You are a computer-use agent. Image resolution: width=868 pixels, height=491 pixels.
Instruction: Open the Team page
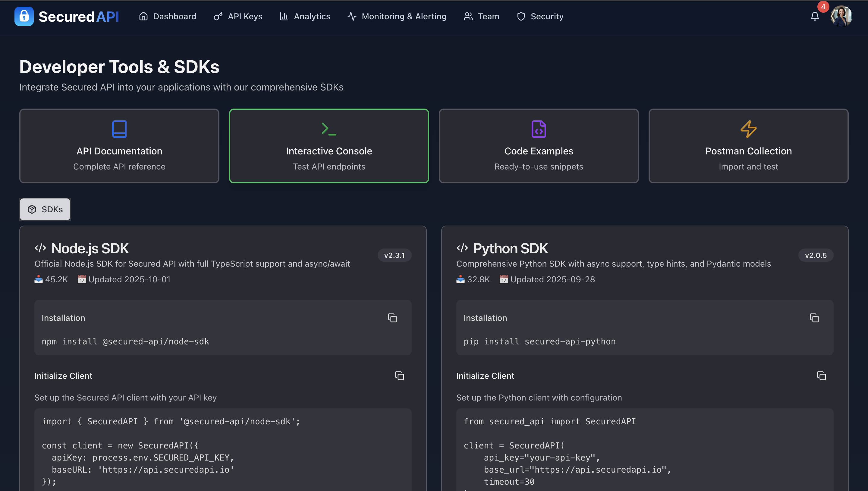point(481,16)
